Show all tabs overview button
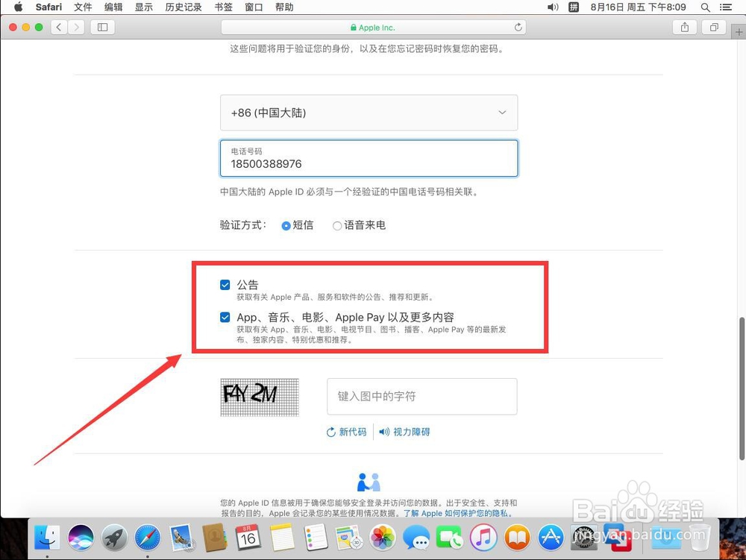 point(714,27)
